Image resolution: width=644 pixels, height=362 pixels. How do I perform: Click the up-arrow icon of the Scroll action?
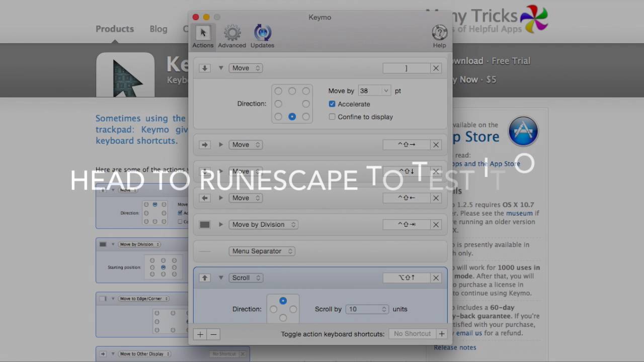[204, 278]
